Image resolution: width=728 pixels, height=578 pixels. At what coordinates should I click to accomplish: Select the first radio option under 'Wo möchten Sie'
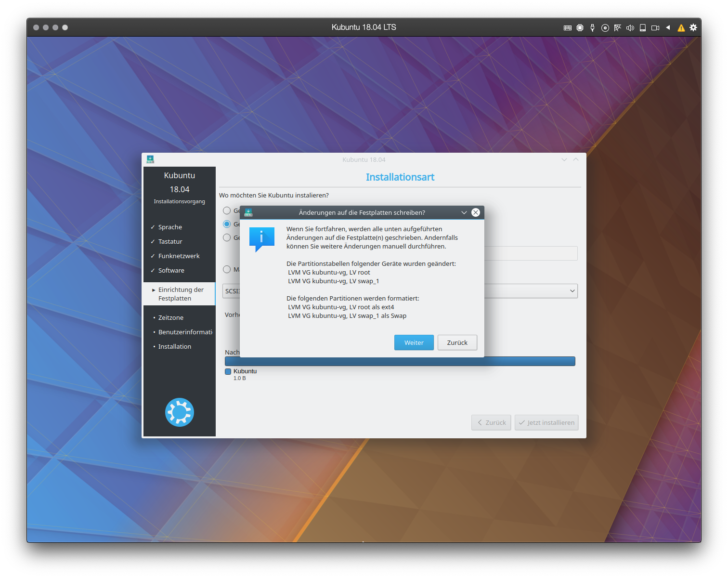coord(227,210)
